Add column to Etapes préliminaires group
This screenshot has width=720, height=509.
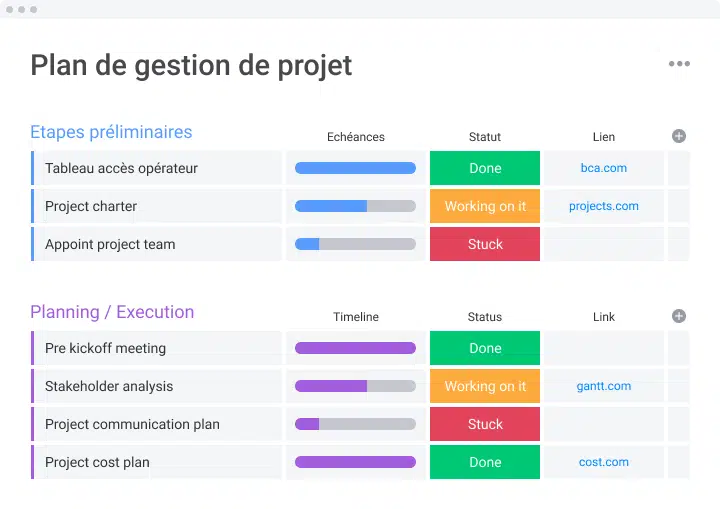[679, 136]
